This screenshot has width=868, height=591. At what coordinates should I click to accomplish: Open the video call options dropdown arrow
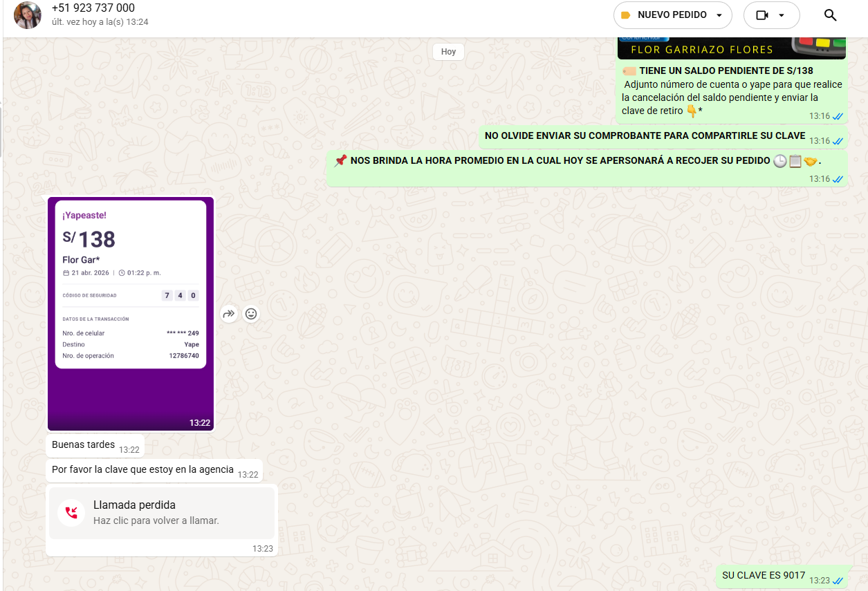pos(782,15)
